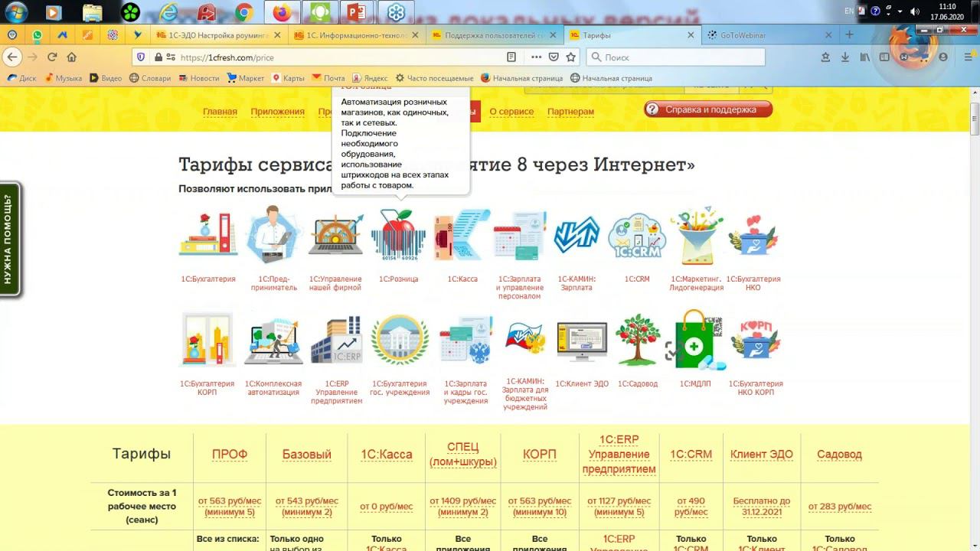This screenshot has width=980, height=551.
Task: Select the 1С:Управление нашей фирмой icon
Action: point(335,236)
